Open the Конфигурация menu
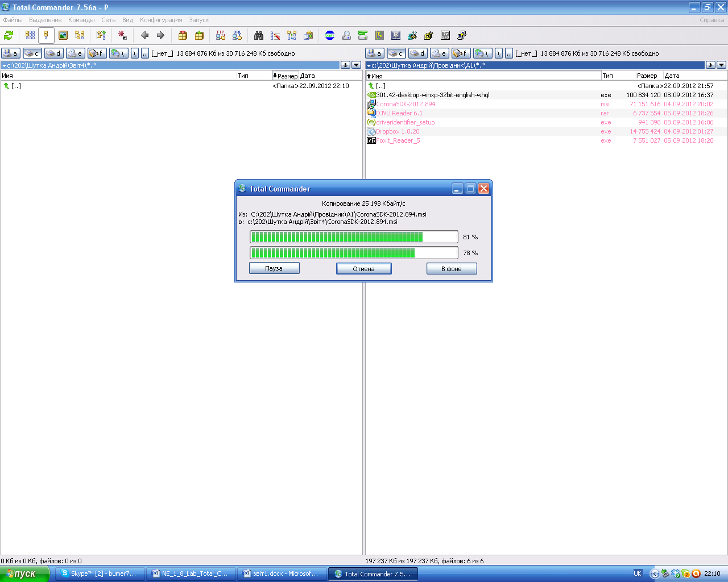This screenshot has width=728, height=582. [161, 20]
